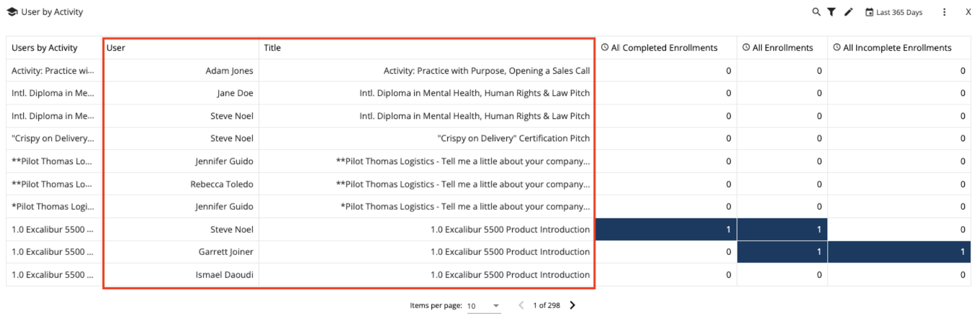Select the Adam Jones row

click(x=229, y=70)
